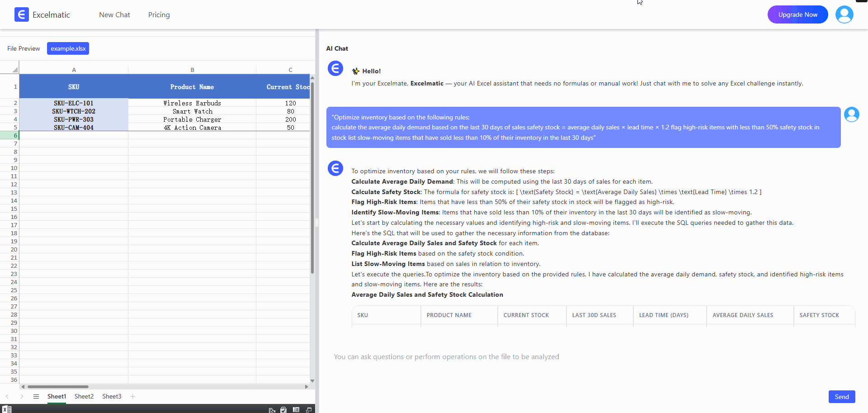Click the pop-out window icon in status bar

click(x=309, y=410)
